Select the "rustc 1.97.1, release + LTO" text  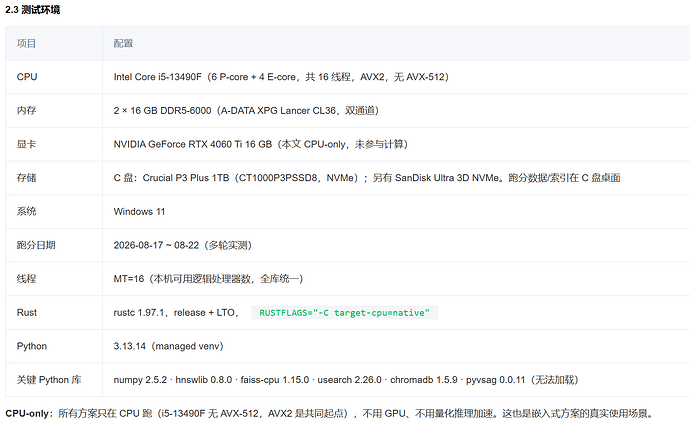176,313
